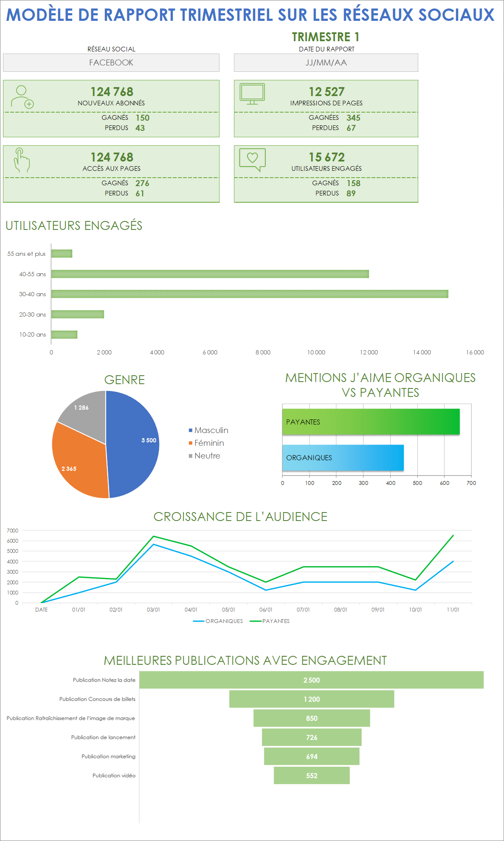Select the 40-55 ans age bar
The width and height of the screenshot is (504, 841).
[x=210, y=274]
